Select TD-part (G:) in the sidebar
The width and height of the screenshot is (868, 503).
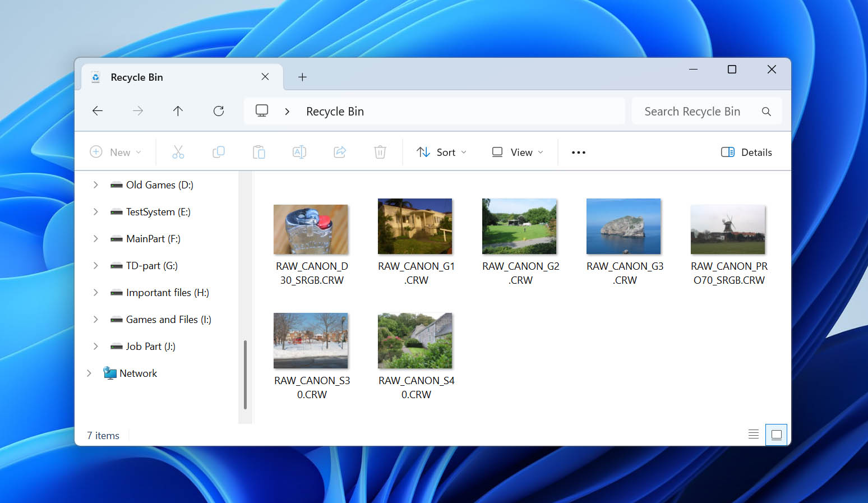(151, 265)
